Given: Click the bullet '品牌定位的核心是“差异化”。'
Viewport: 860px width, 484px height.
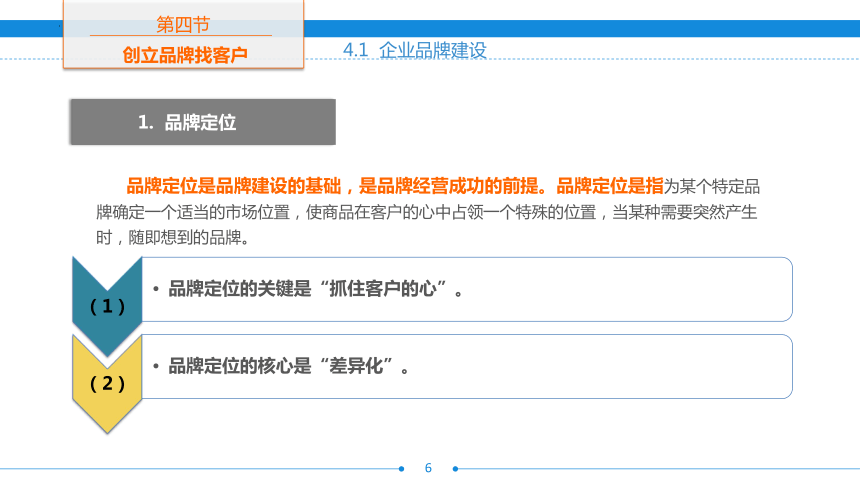Looking at the screenshot, I should point(288,366).
